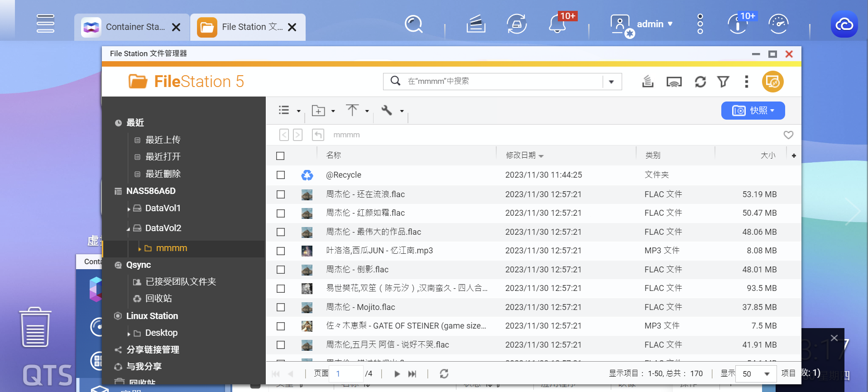Open the QTS search magnifier icon

(x=413, y=24)
